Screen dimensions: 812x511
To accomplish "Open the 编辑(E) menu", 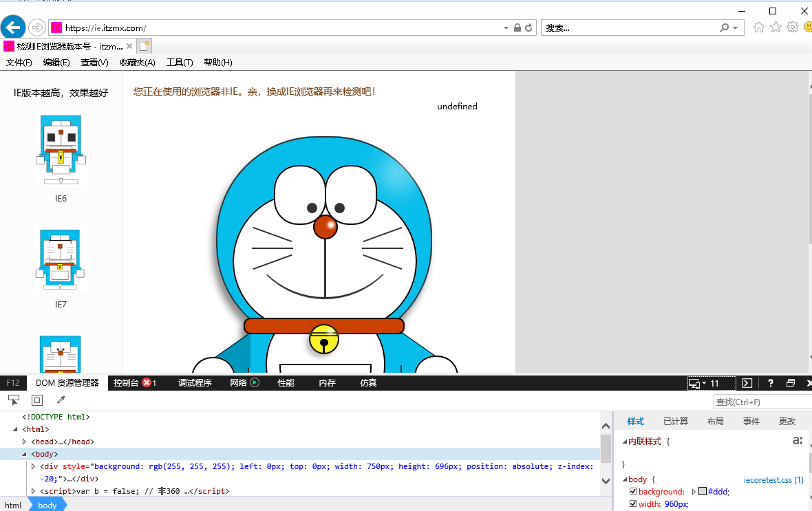I will click(x=56, y=62).
